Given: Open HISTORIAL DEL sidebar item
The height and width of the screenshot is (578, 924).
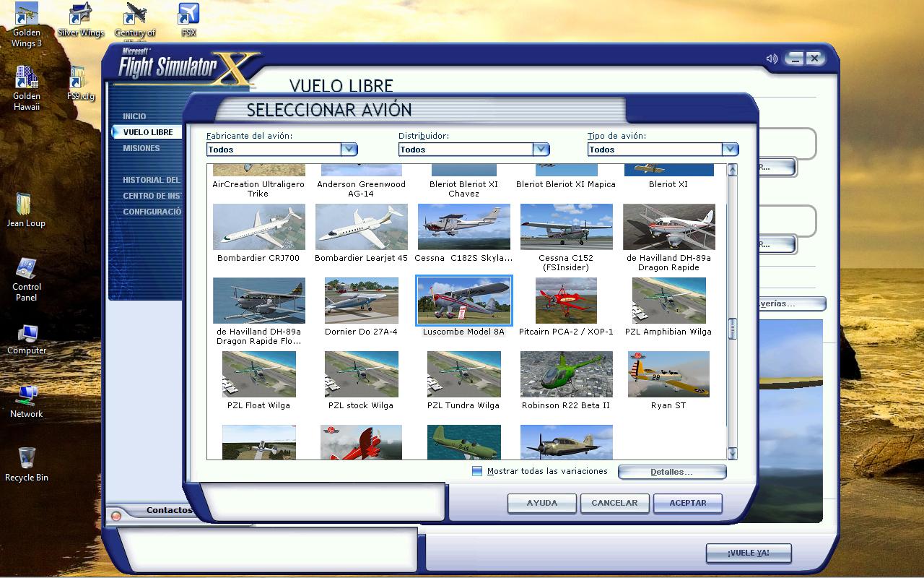Looking at the screenshot, I should [x=152, y=180].
